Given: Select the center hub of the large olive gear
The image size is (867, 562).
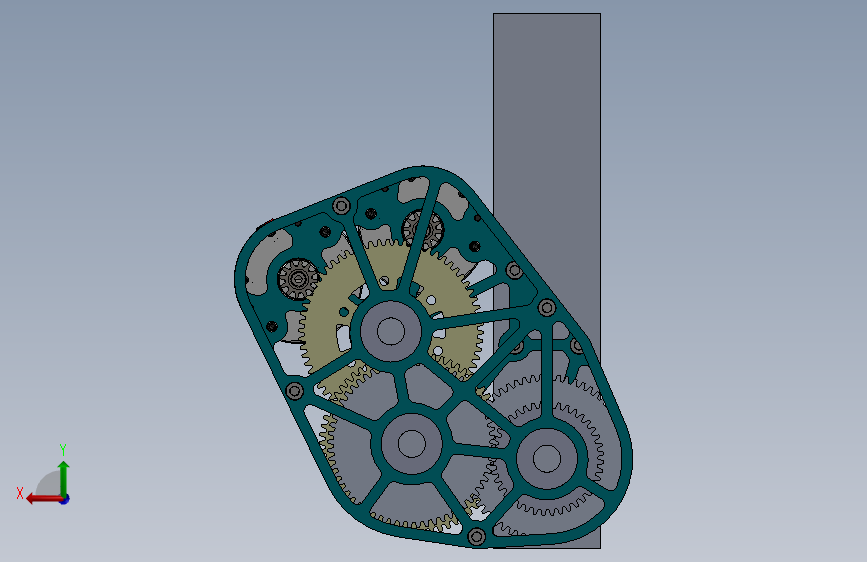Looking at the screenshot, I should (x=391, y=331).
